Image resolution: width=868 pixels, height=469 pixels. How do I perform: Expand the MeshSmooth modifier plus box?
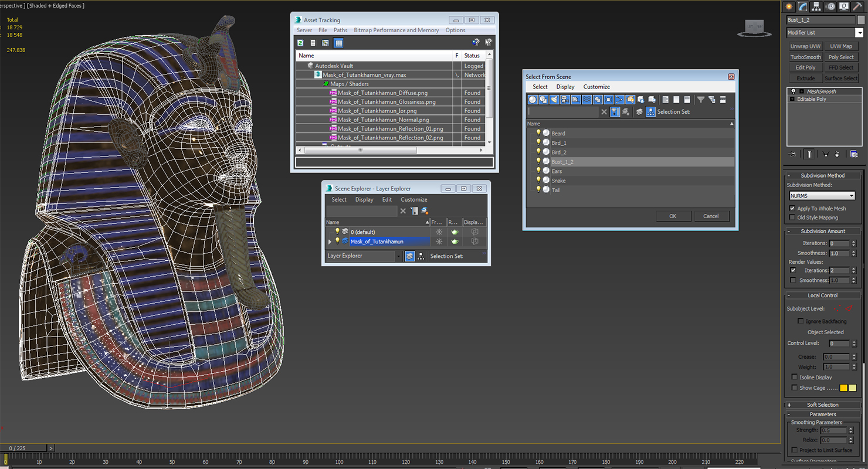tap(801, 91)
